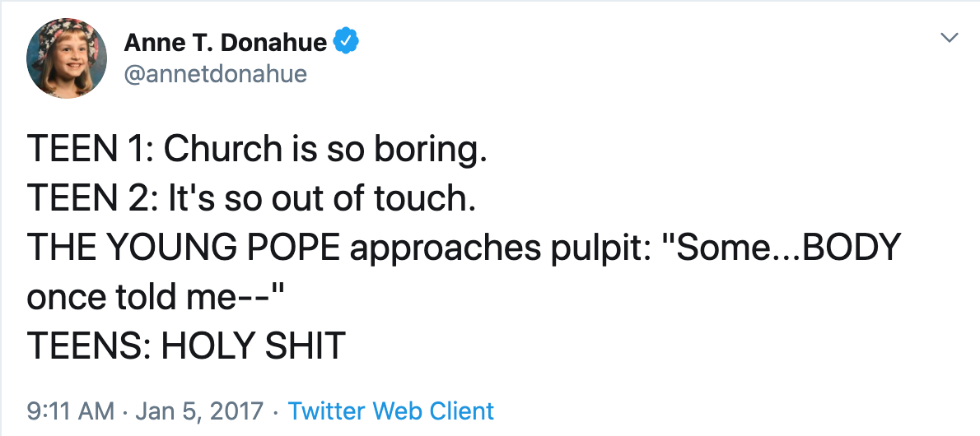Click the quoted text 'Some...BODY'
Screen dimensions: 980x436
point(774,247)
